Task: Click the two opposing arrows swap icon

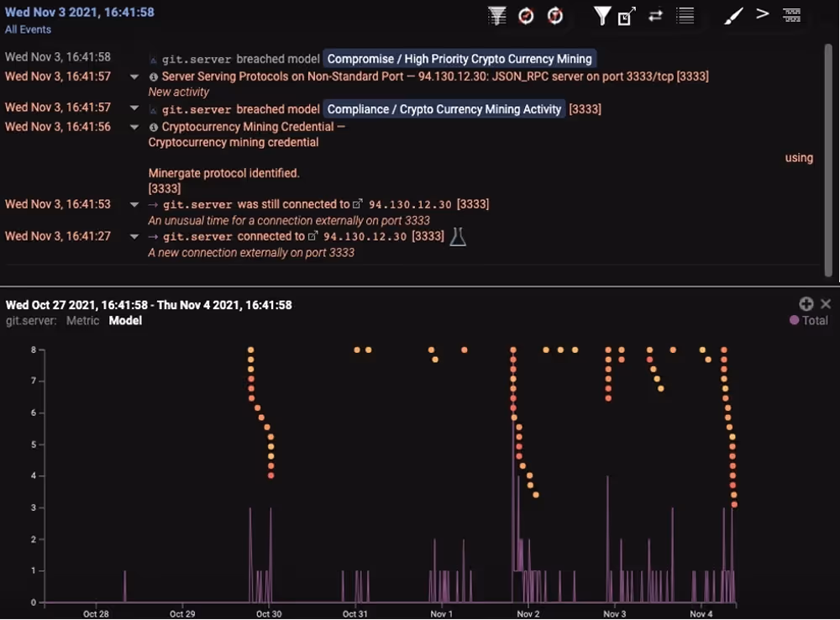Action: click(655, 15)
